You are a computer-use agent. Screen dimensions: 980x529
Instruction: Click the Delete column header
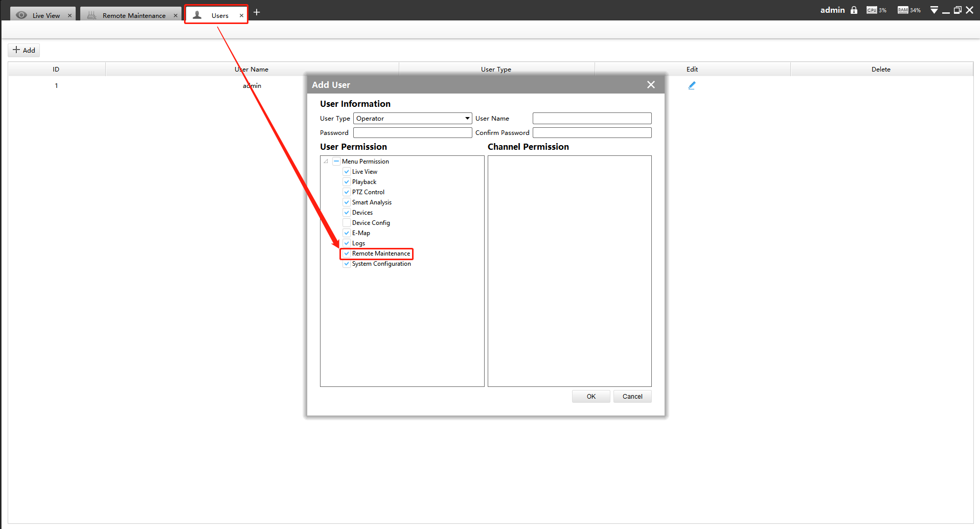tap(881, 70)
